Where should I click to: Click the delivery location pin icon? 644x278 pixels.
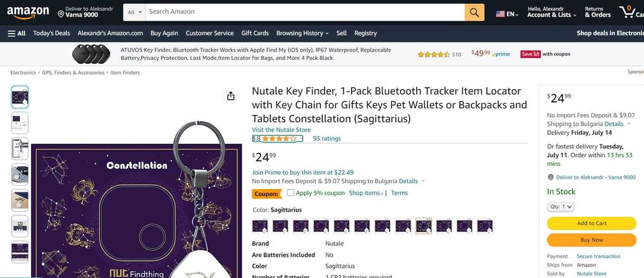pos(61,14)
